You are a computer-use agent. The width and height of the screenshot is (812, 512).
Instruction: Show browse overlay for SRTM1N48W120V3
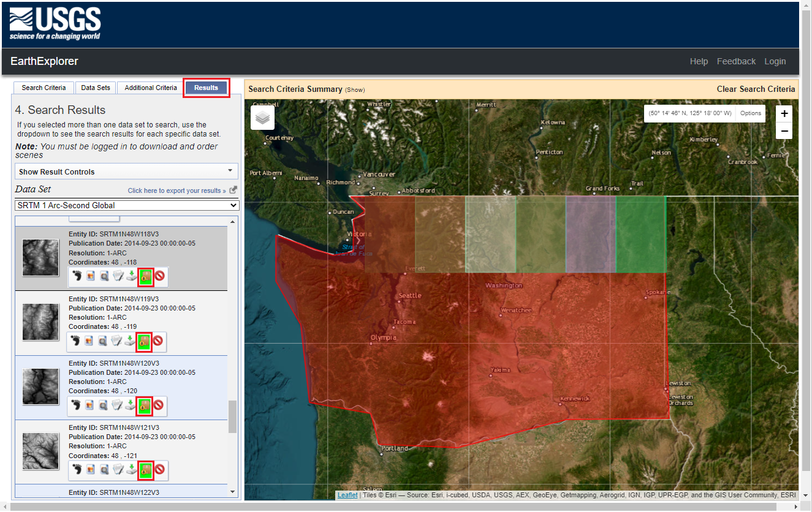(89, 405)
